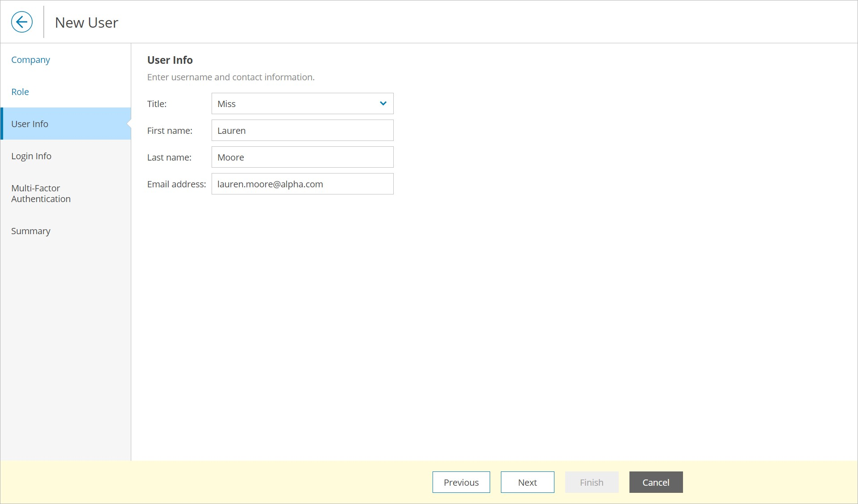Click the User Info heading
The width and height of the screenshot is (858, 504).
coord(170,60)
